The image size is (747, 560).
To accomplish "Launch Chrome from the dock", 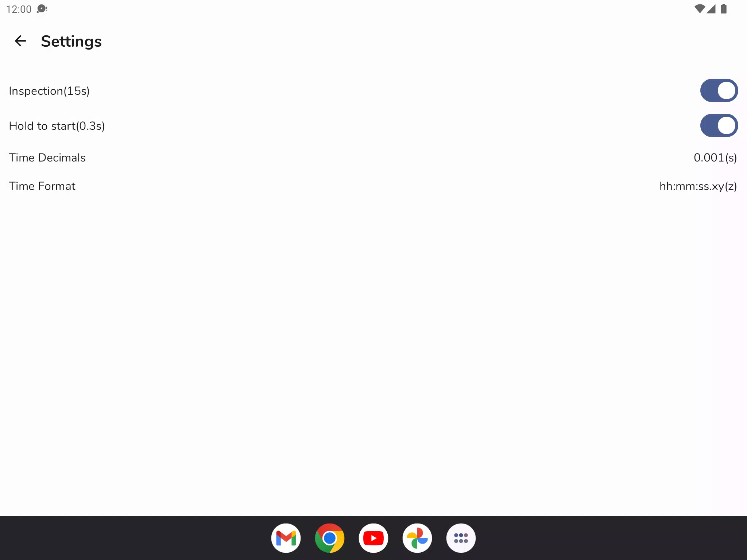I will click(x=330, y=538).
